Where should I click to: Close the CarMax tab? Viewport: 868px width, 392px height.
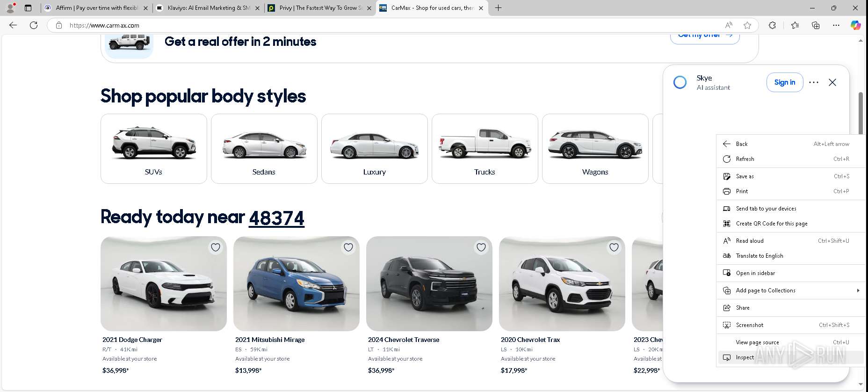[x=481, y=8]
